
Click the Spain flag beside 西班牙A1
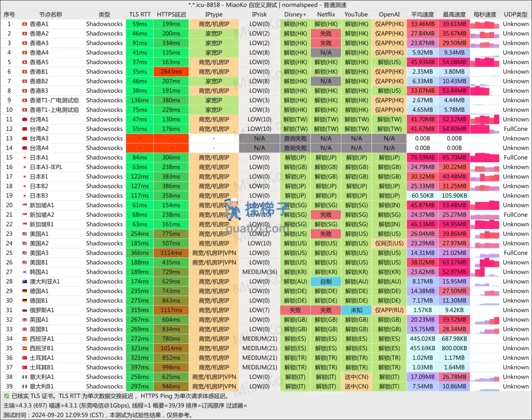(25, 339)
